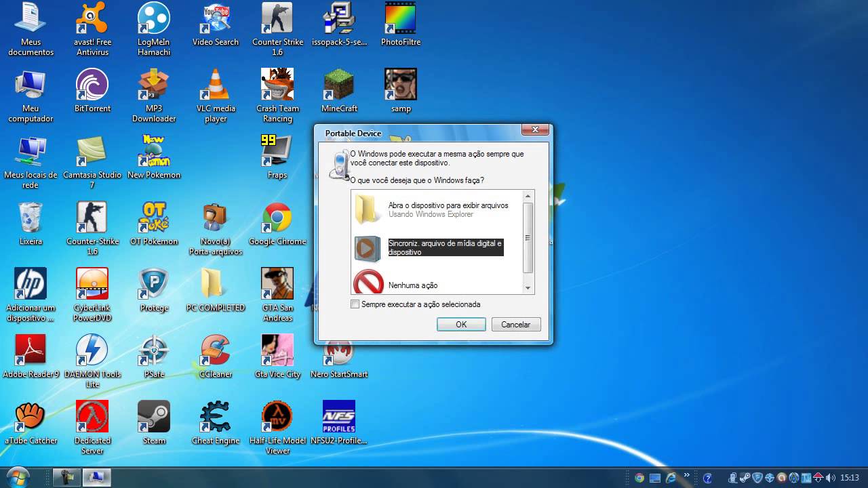Image resolution: width=868 pixels, height=488 pixels.
Task: Select the CCleaner desktop icon
Action: pyautogui.click(x=216, y=357)
